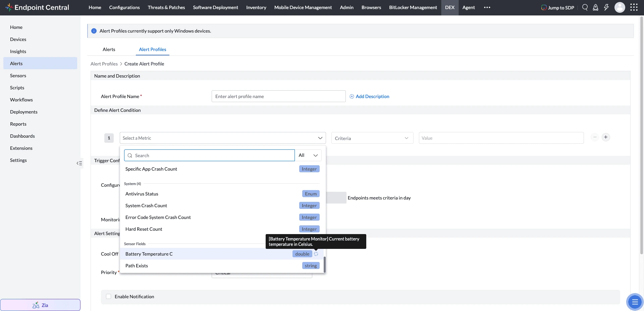
Task: Select the DEX menu
Action: click(450, 7)
